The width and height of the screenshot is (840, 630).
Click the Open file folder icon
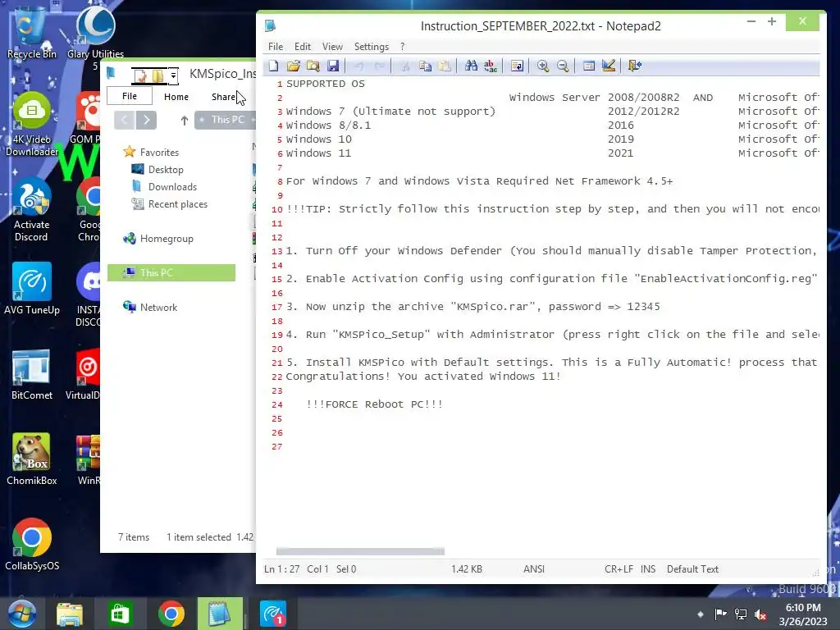click(293, 66)
